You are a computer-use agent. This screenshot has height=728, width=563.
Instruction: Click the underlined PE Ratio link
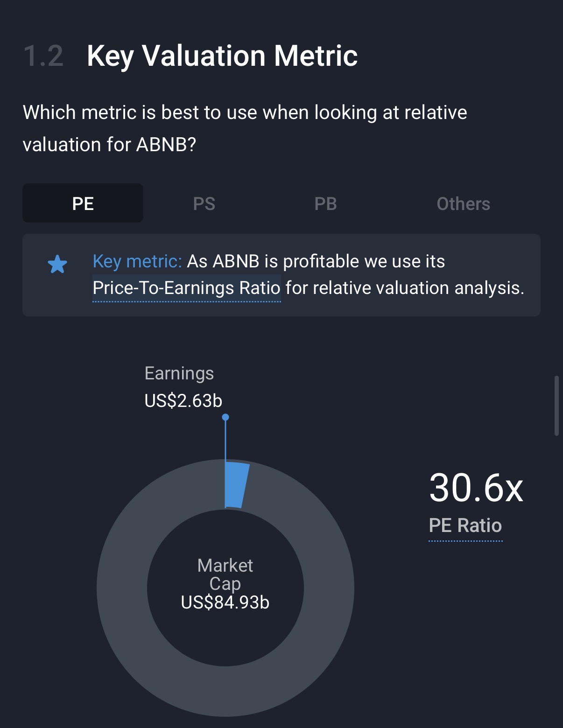(x=465, y=526)
